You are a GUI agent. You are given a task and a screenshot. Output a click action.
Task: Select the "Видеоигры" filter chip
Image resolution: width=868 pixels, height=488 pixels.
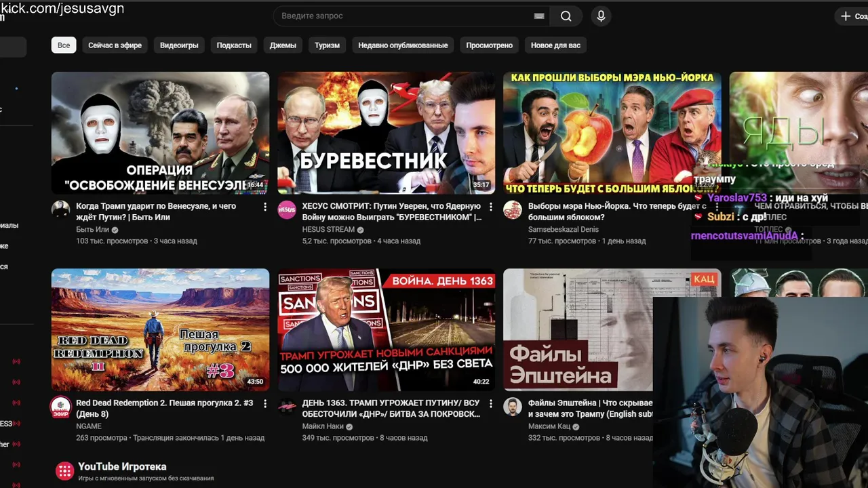tap(179, 45)
